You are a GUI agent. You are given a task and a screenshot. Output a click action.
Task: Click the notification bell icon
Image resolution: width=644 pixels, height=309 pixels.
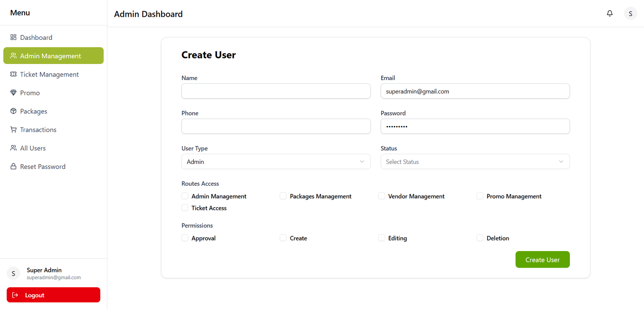click(x=610, y=13)
